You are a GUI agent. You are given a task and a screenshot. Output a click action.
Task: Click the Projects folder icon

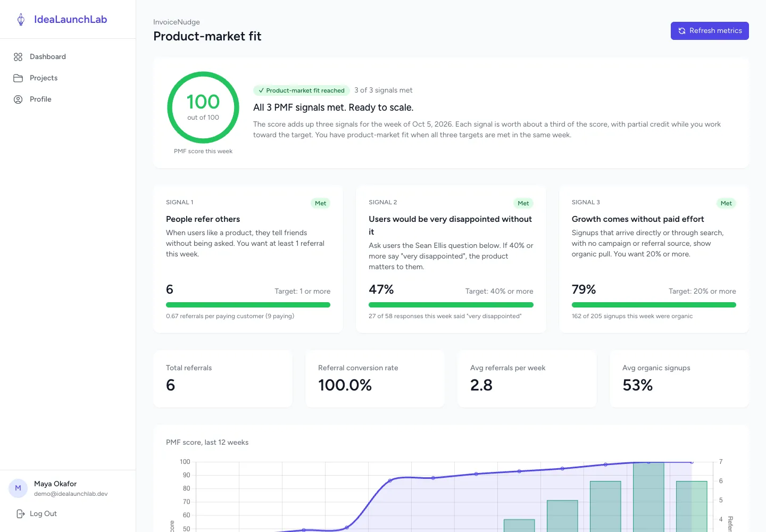pos(18,78)
